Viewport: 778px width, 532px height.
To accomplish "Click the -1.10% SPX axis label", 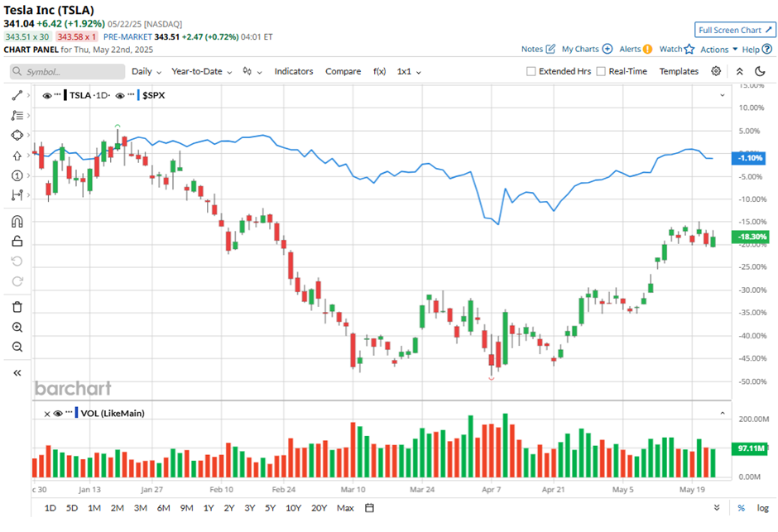I will point(749,158).
